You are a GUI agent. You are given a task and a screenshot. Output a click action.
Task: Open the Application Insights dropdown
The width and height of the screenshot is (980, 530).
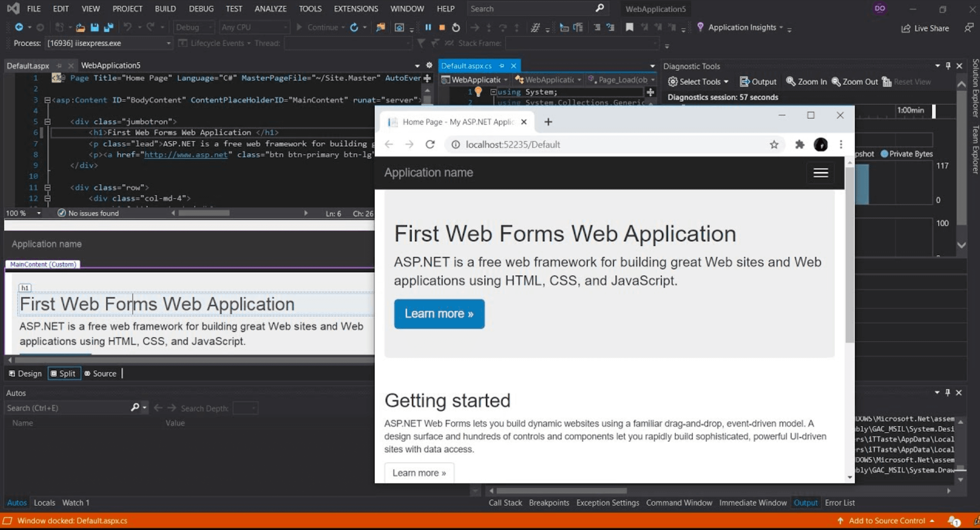tap(781, 27)
